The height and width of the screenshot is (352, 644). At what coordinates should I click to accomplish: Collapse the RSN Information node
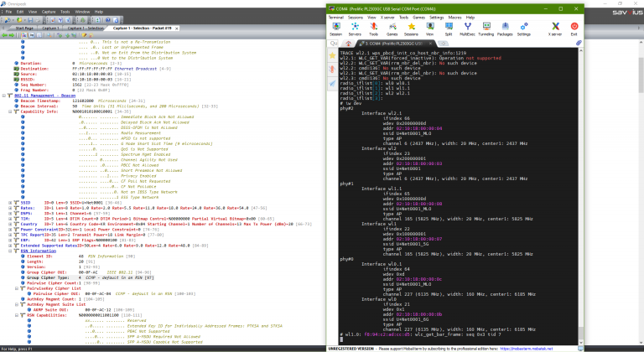[x=10, y=251]
